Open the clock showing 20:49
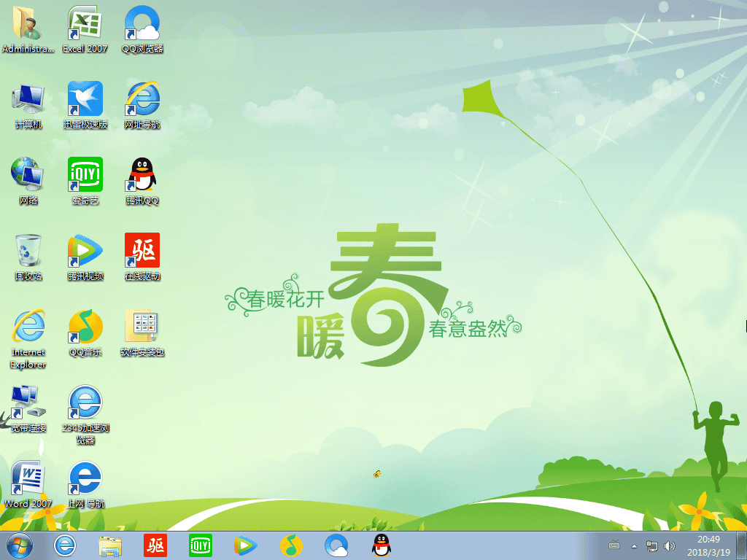 tap(708, 545)
